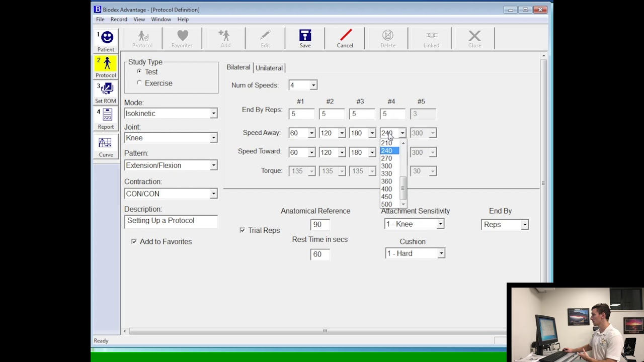Click the Add toolbar icon
644x362 pixels.
(x=225, y=39)
